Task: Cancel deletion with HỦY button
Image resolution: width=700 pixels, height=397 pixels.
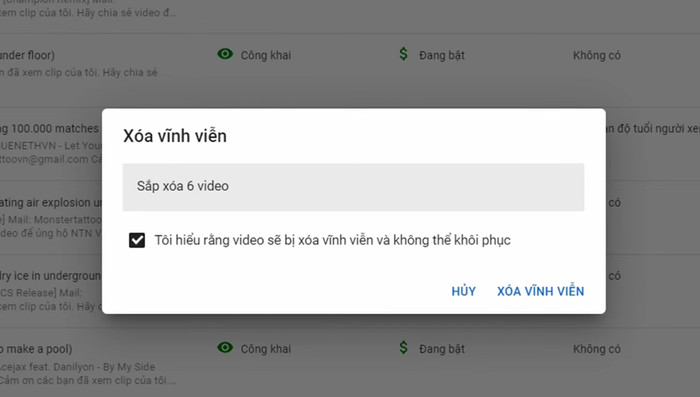Action: click(x=463, y=291)
